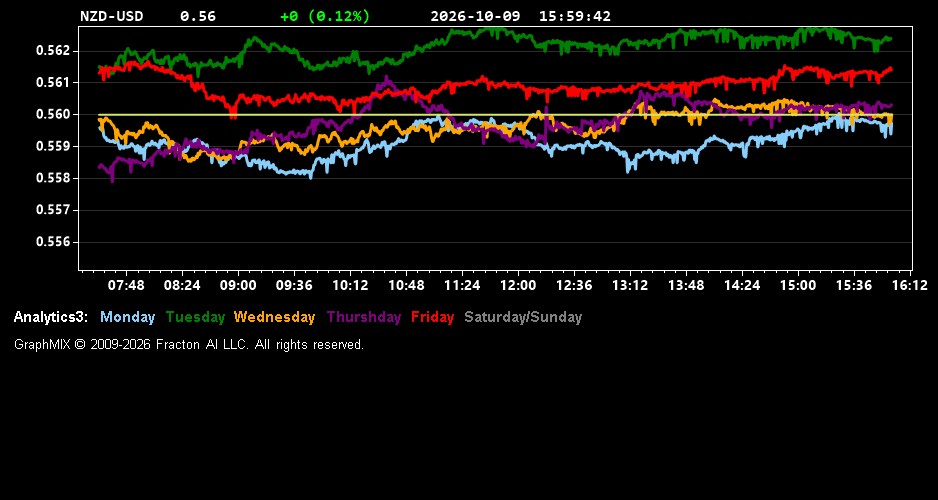Image resolution: width=938 pixels, height=500 pixels.
Task: Click the 09:36 time axis label
Action: [x=294, y=286]
